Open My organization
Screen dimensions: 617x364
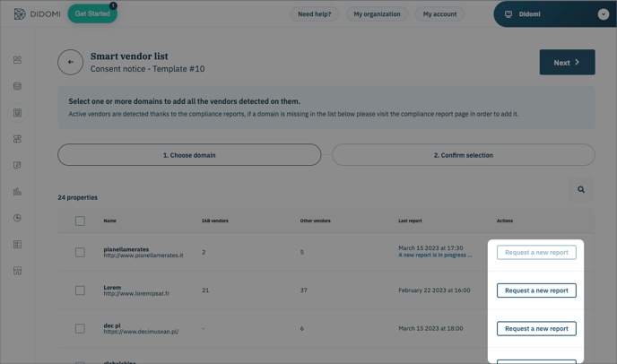(x=377, y=14)
